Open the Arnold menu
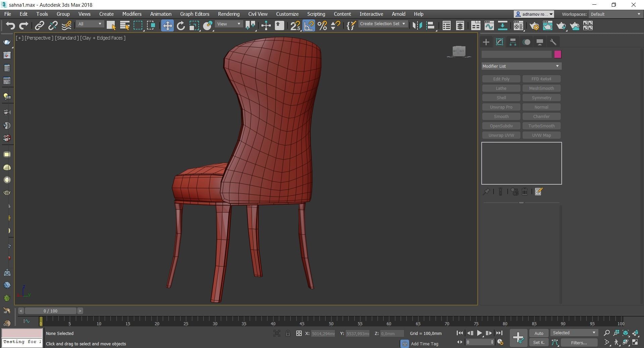Image resolution: width=644 pixels, height=348 pixels. (398, 14)
